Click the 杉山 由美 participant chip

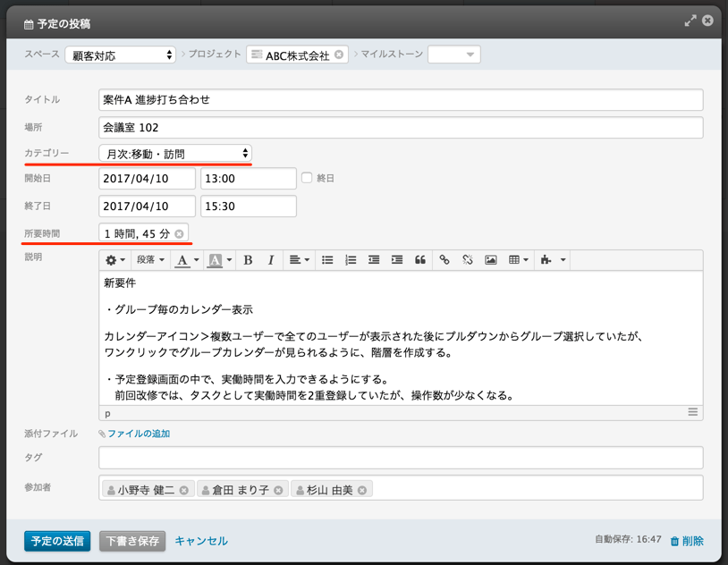[332, 490]
